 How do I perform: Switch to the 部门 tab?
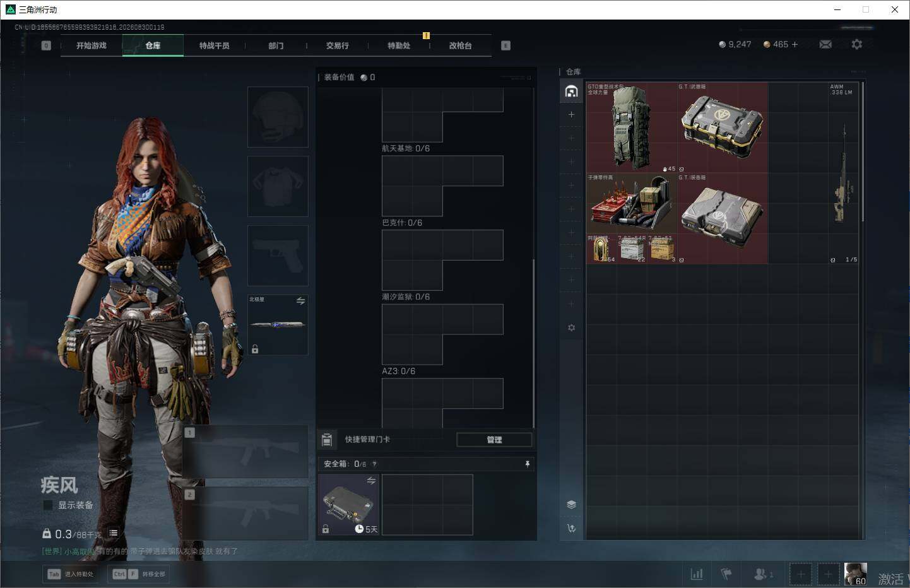point(276,45)
